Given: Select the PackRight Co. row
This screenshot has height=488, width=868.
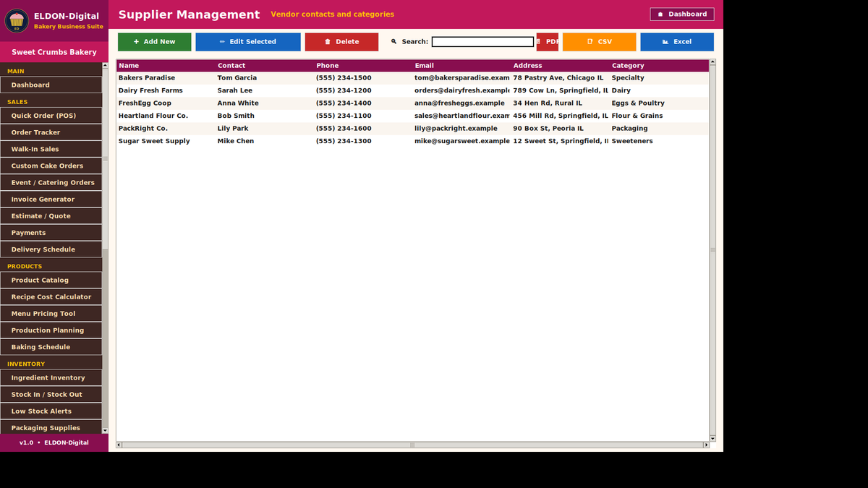Looking at the screenshot, I should (412, 129).
